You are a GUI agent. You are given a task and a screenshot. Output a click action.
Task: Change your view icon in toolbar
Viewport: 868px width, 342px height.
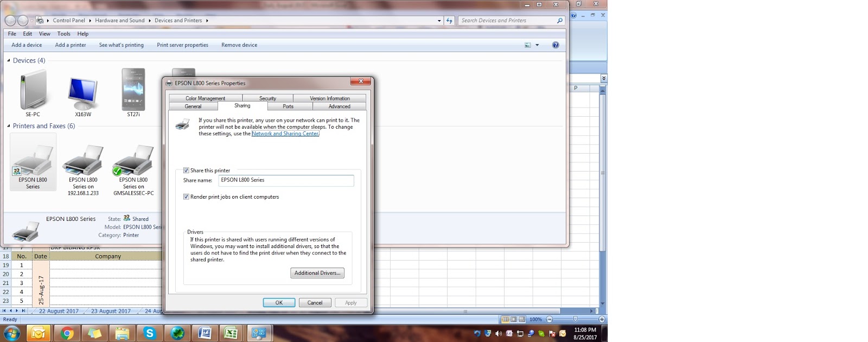tap(527, 45)
